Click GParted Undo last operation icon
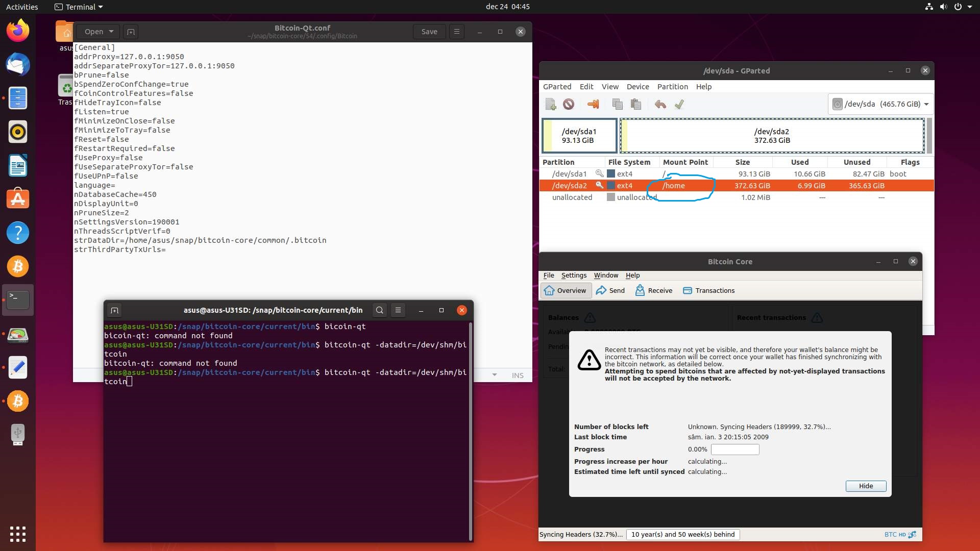Screen dimensions: 980x551 pyautogui.click(x=660, y=104)
